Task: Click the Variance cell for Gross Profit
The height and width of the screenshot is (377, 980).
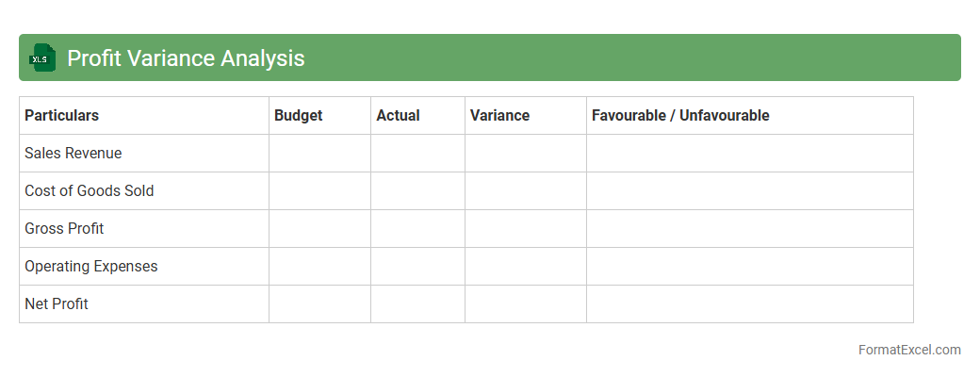Action: pos(525,228)
